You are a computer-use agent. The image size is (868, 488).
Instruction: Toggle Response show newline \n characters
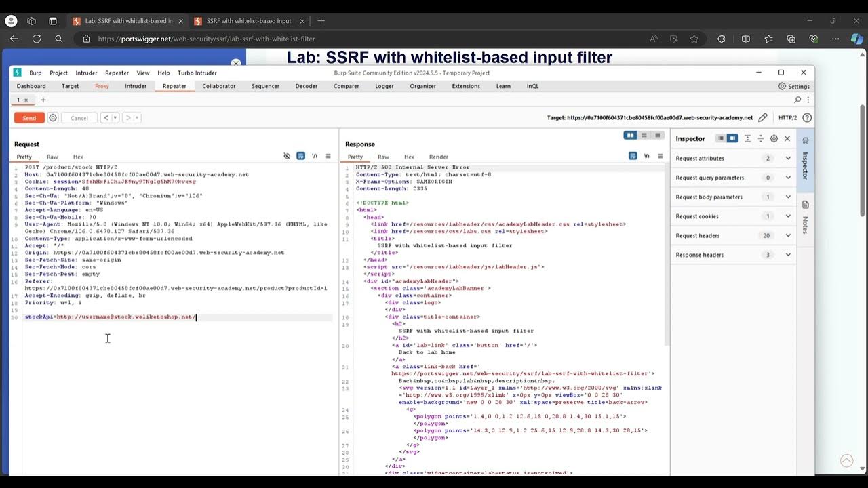pos(647,156)
